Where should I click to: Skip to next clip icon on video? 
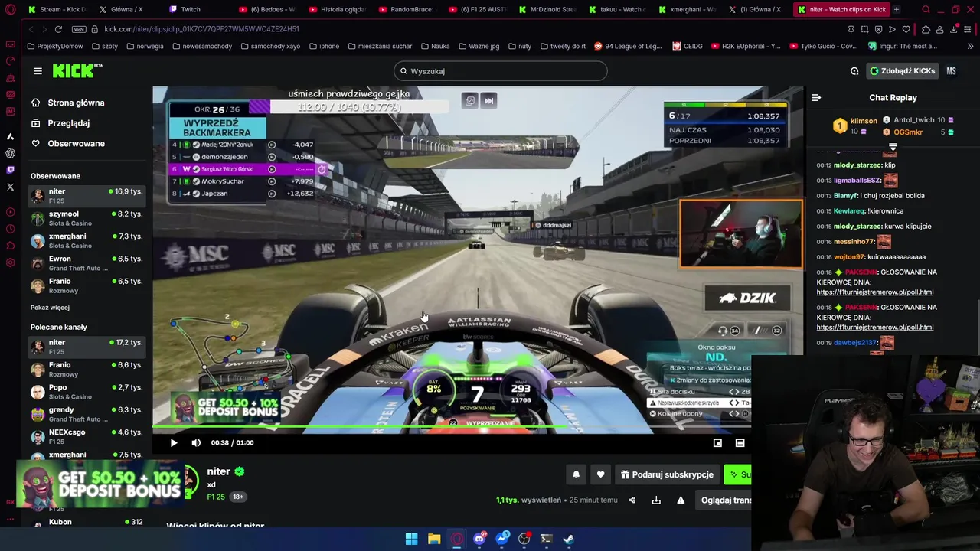click(x=488, y=100)
